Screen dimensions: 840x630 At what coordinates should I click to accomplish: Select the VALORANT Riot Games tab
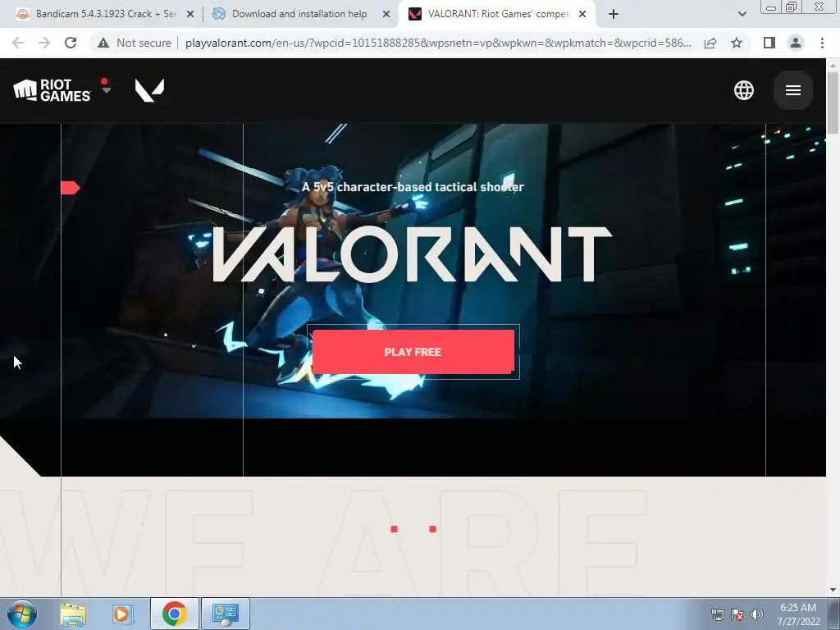pyautogui.click(x=489, y=14)
